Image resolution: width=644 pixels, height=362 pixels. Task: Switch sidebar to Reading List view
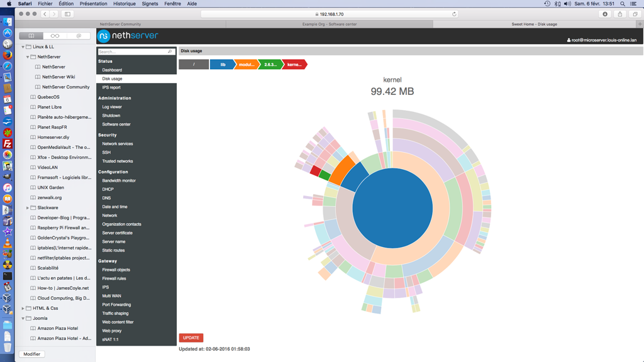point(55,36)
